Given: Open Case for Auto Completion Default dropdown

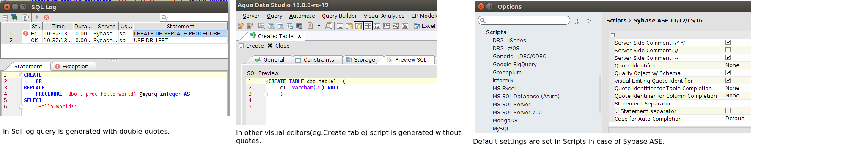Looking at the screenshot, I should point(738,119).
